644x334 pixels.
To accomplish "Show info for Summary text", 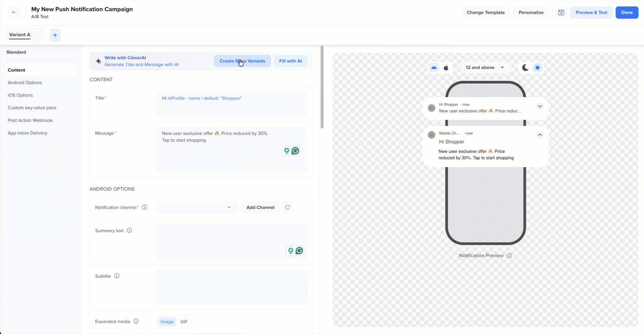I will tap(129, 230).
